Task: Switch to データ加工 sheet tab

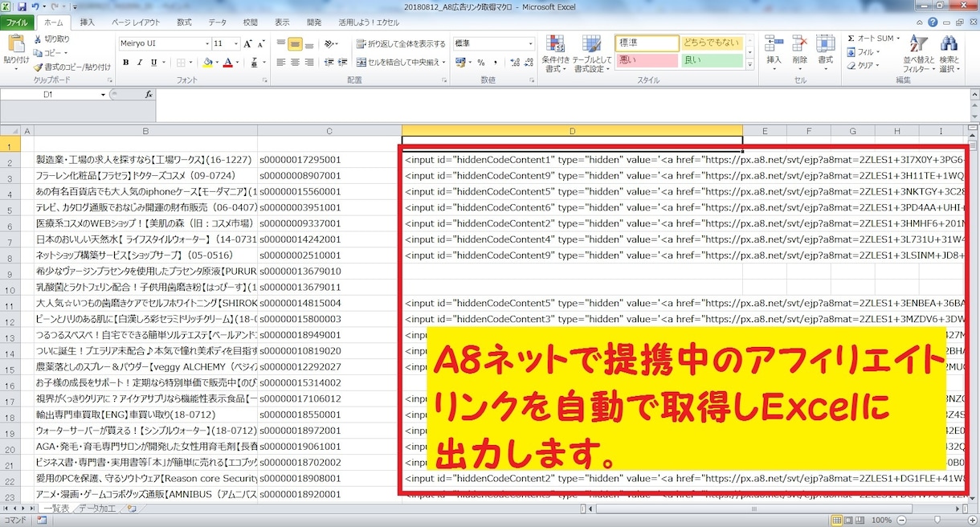Action: click(x=99, y=509)
